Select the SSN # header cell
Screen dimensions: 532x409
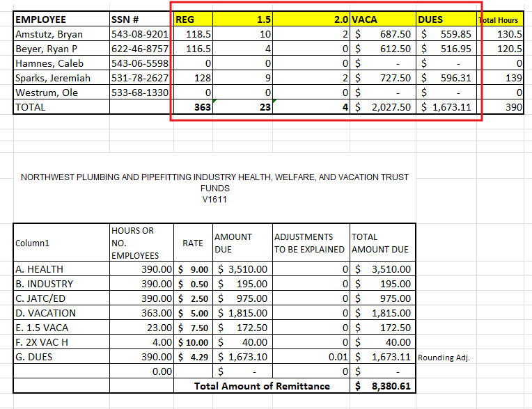[141, 19]
